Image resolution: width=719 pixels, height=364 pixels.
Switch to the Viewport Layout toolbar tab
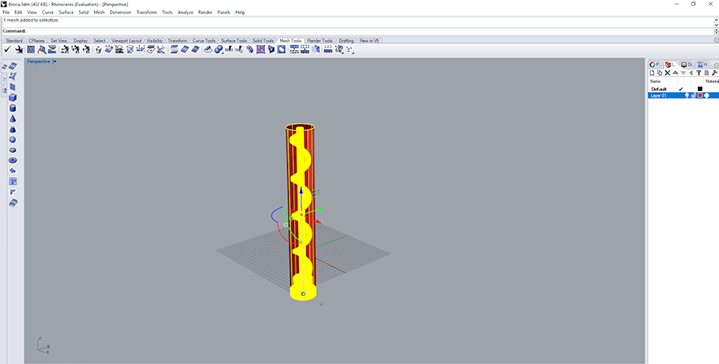pyautogui.click(x=127, y=41)
